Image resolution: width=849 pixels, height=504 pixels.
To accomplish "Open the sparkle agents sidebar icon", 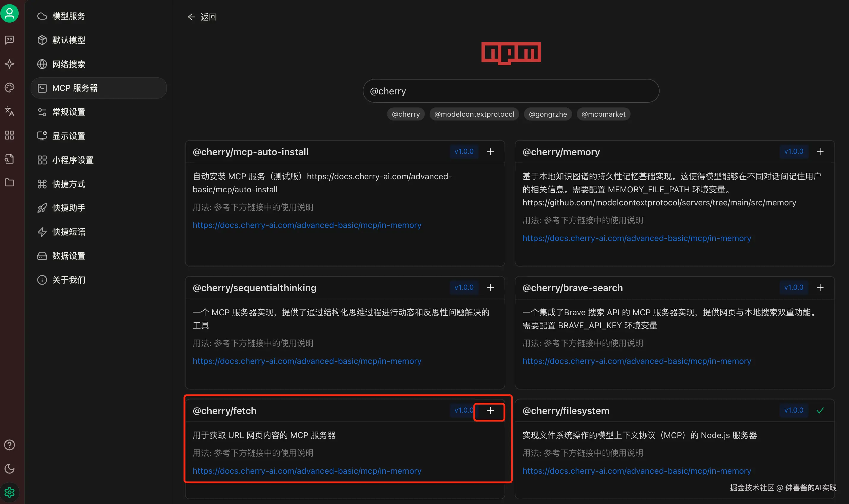I will 9,64.
